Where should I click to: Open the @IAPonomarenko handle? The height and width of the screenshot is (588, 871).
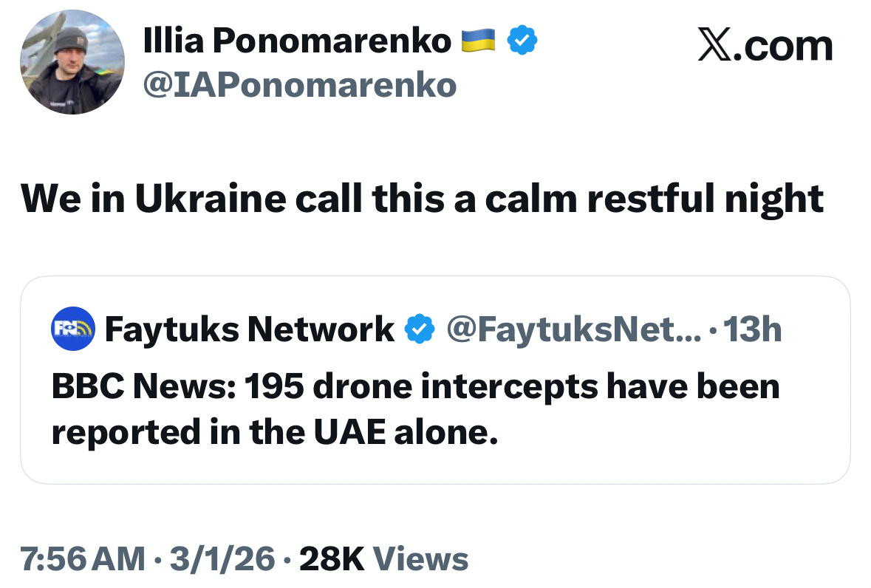click(x=299, y=86)
